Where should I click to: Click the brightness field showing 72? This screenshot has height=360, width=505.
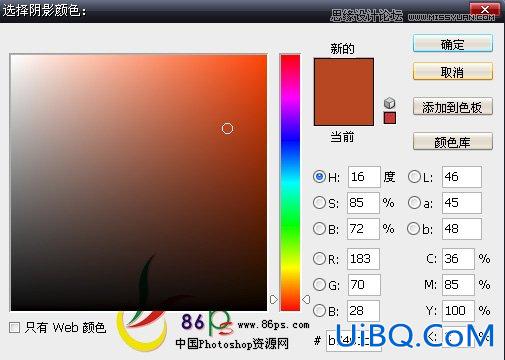click(x=363, y=229)
